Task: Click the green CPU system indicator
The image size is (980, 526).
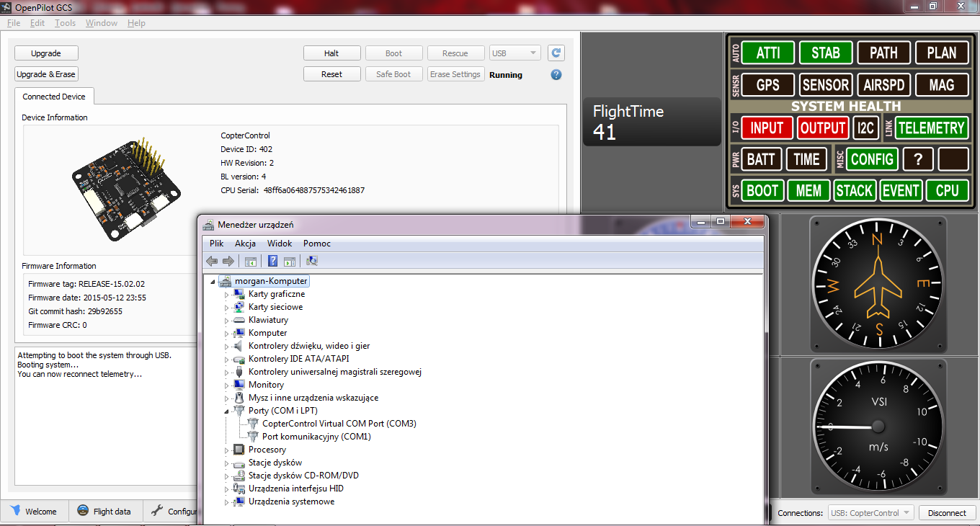Action: pyautogui.click(x=947, y=190)
